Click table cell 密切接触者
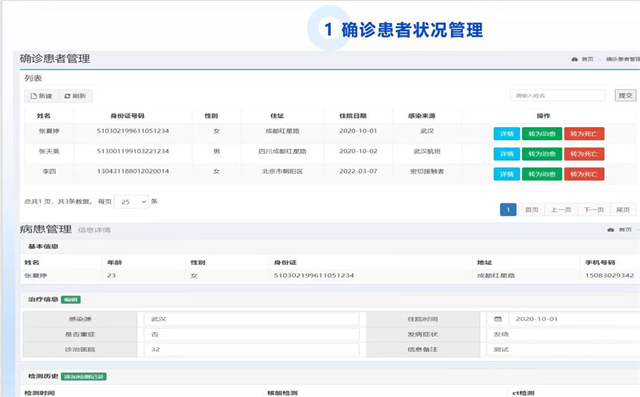The image size is (640, 397). (x=427, y=171)
